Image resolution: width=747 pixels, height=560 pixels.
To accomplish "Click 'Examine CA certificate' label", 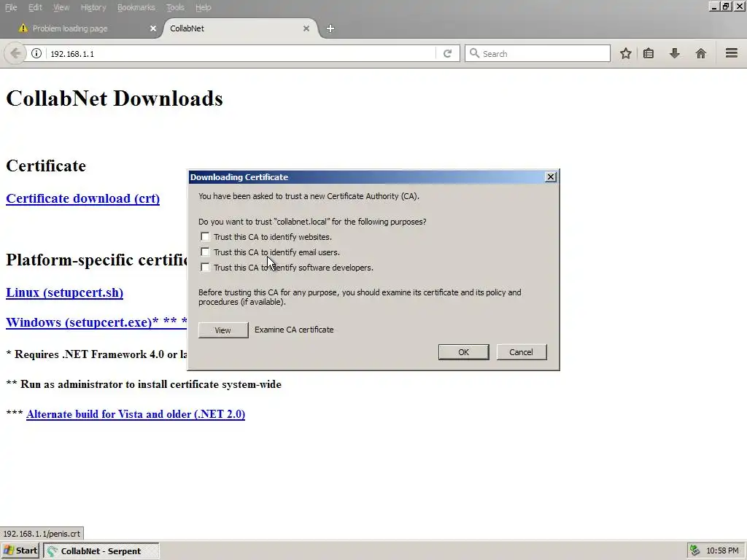I will pyautogui.click(x=294, y=330).
